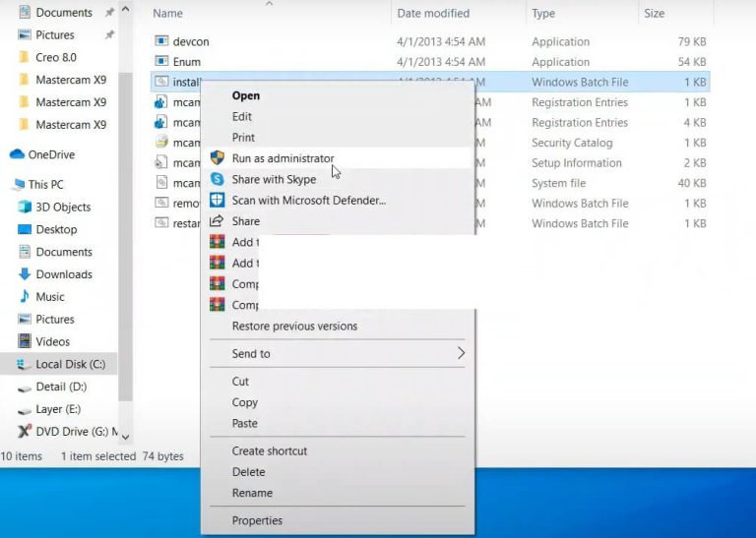756x538 pixels.
Task: Sort files by Date modified column
Action: pyautogui.click(x=434, y=14)
